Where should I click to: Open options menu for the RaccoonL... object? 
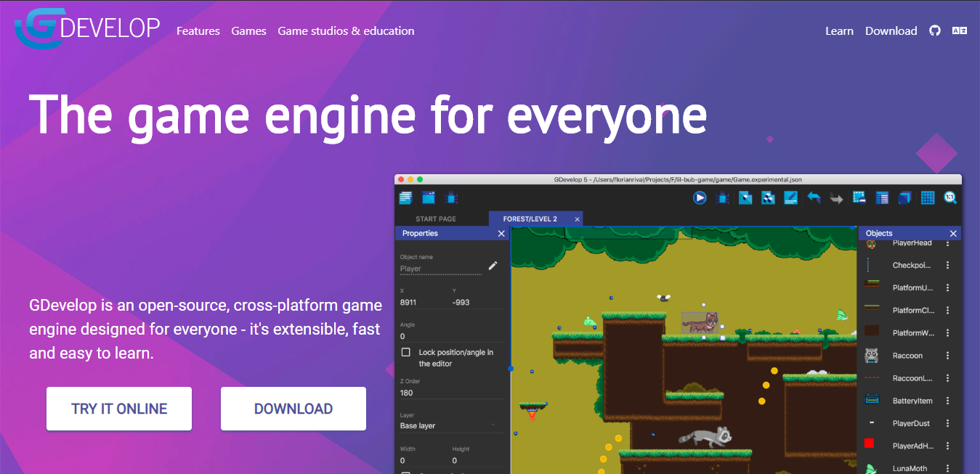click(947, 378)
